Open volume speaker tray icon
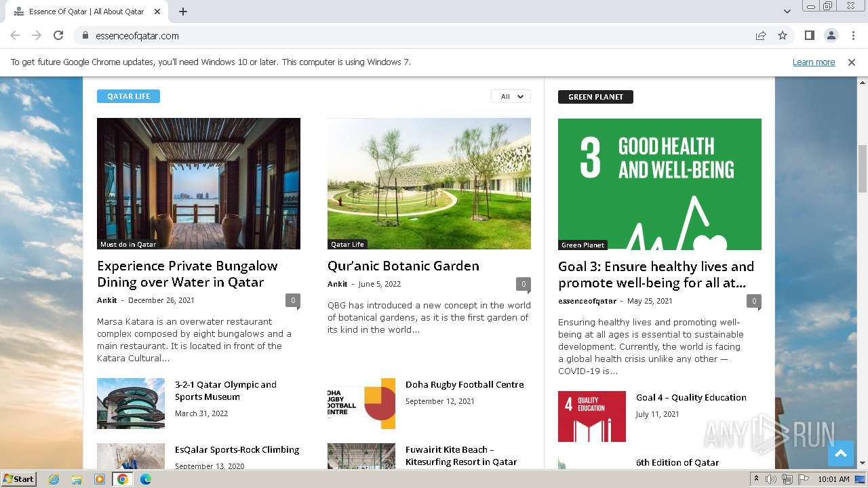This screenshot has height=488, width=868. click(x=771, y=479)
